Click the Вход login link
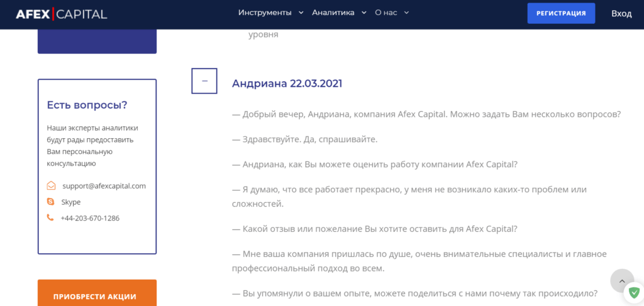 [621, 14]
